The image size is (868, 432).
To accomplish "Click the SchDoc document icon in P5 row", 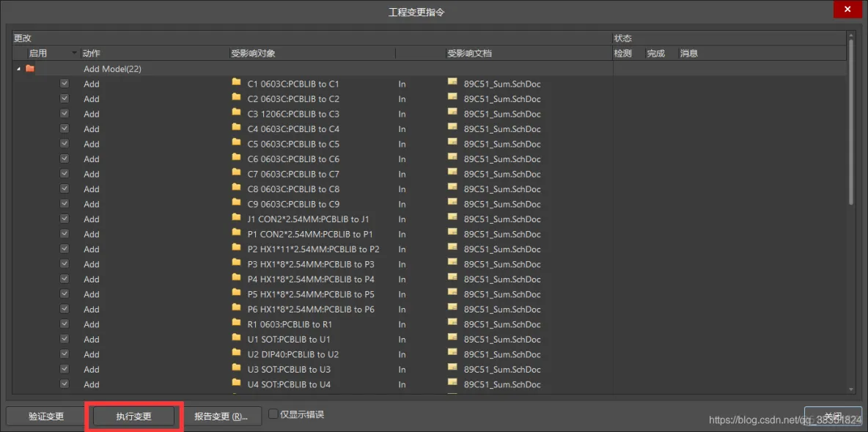I will click(452, 292).
